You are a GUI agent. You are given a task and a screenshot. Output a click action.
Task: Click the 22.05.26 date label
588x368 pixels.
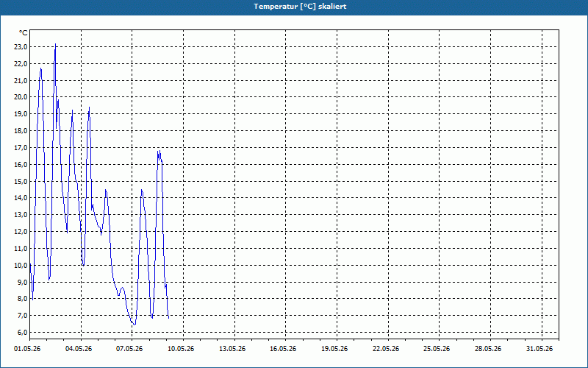click(x=386, y=349)
